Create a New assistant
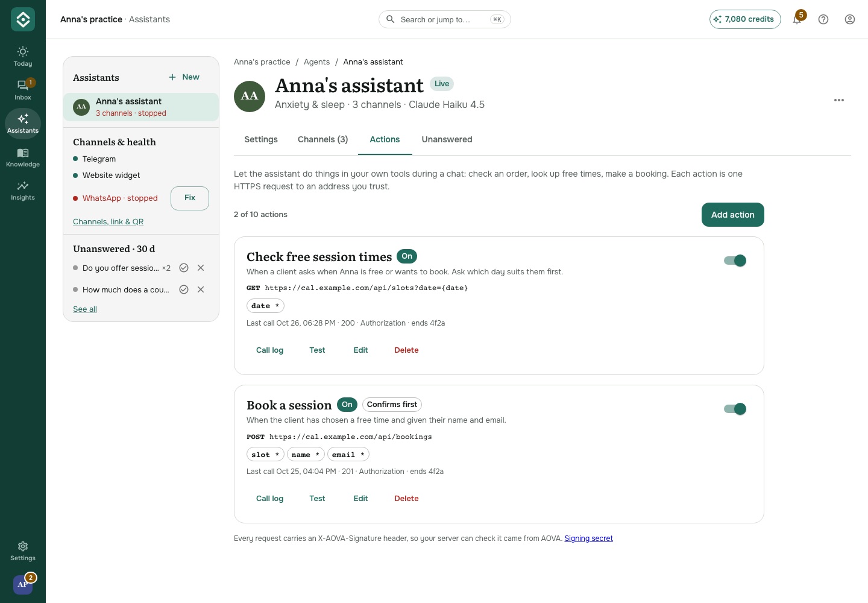The width and height of the screenshot is (868, 603). point(184,77)
